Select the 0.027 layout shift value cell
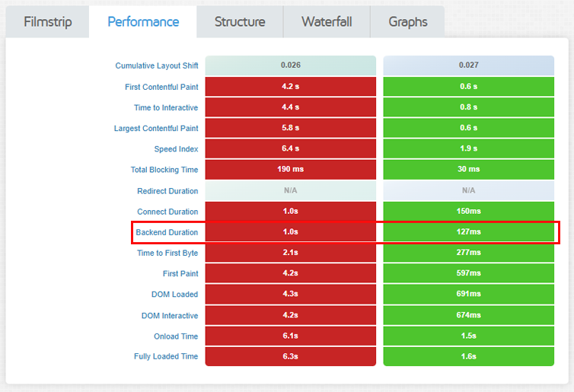Screen dimensions: 574x392 pyautogui.click(x=469, y=65)
